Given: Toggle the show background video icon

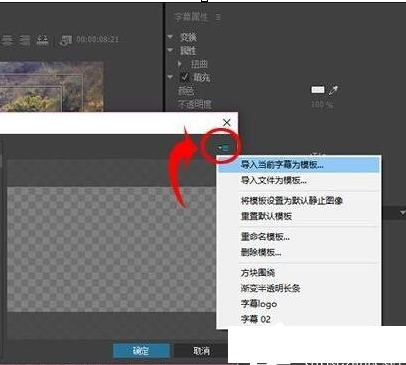Looking at the screenshot, I should tap(65, 40).
